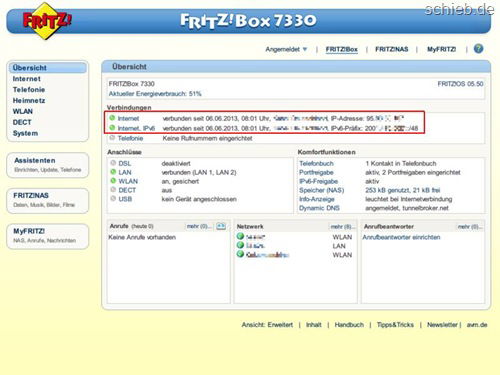Click the LAN device globe icon in Netzwerk
Viewport: 500px width, 375px height.
[240, 245]
